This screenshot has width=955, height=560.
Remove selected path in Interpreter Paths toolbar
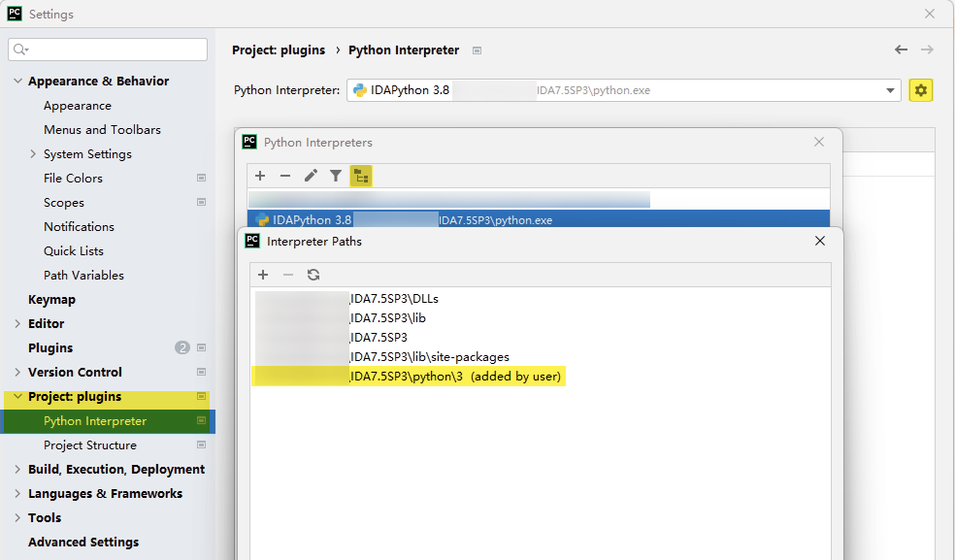[288, 275]
